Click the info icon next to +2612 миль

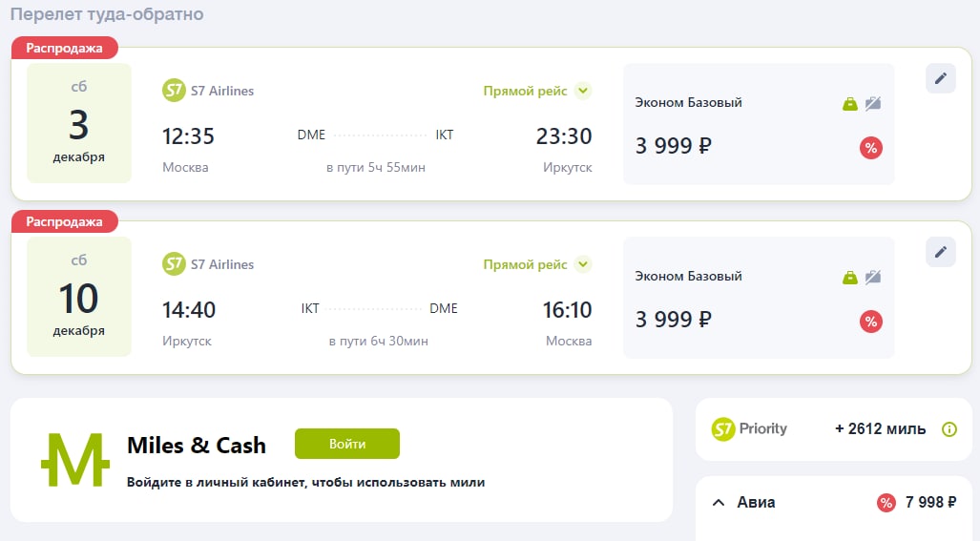(x=949, y=429)
